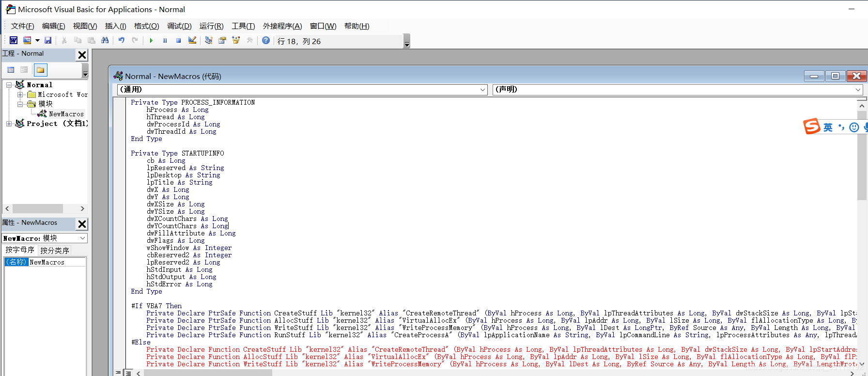Open the Insert object dropdown arrow
This screenshot has height=376, width=868.
[37, 41]
